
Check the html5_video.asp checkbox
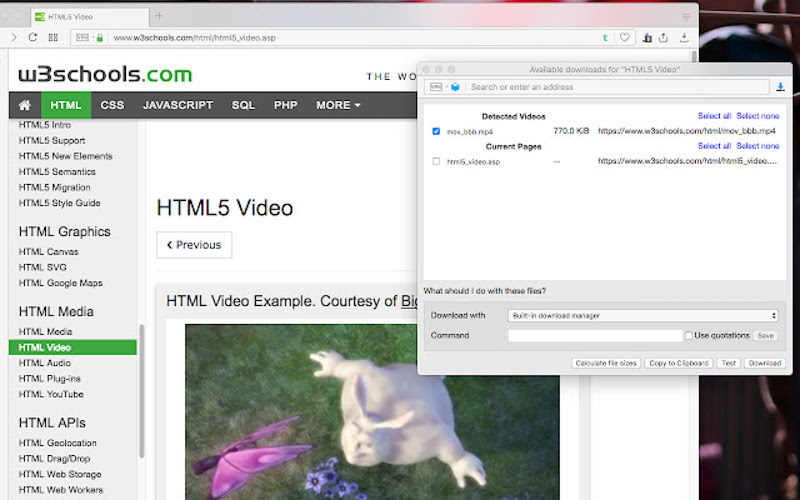tap(436, 161)
